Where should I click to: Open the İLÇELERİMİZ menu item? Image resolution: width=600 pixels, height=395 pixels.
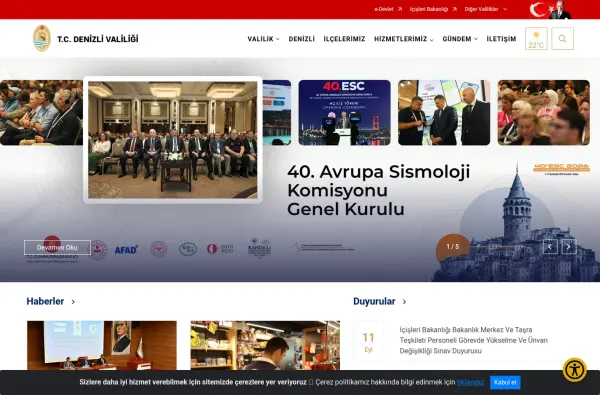coord(344,39)
